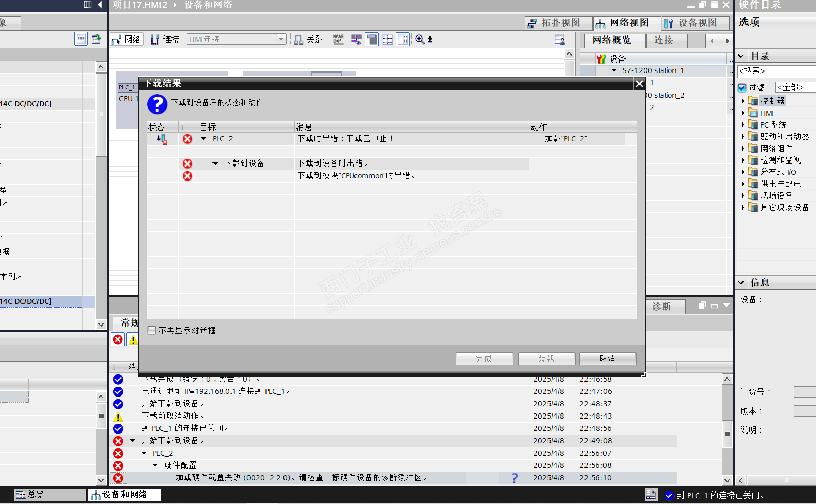Click the left tab-scroll arrow in overview panel
The width and height of the screenshot is (816, 504).
pyautogui.click(x=712, y=41)
